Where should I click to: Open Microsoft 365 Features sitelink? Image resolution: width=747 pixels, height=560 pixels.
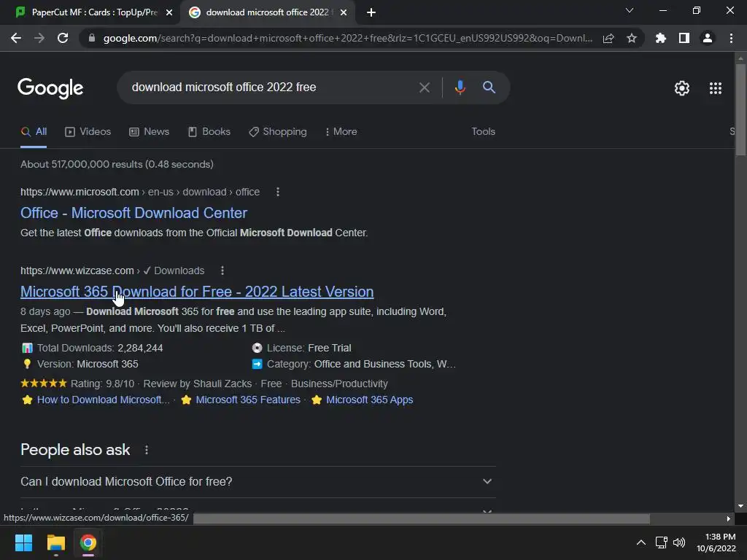tap(248, 400)
